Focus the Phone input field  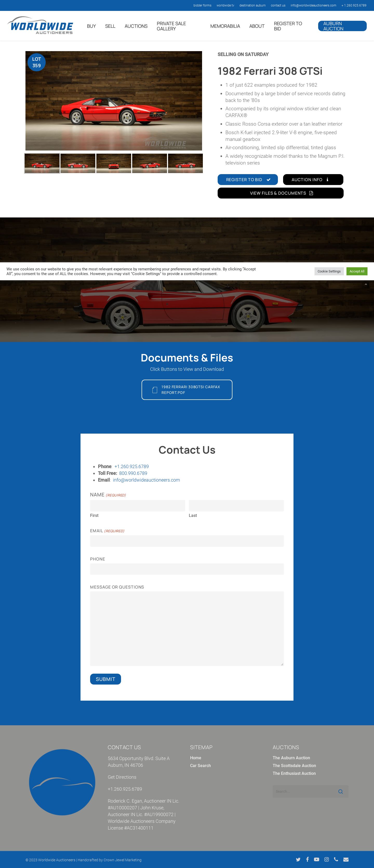click(x=187, y=569)
